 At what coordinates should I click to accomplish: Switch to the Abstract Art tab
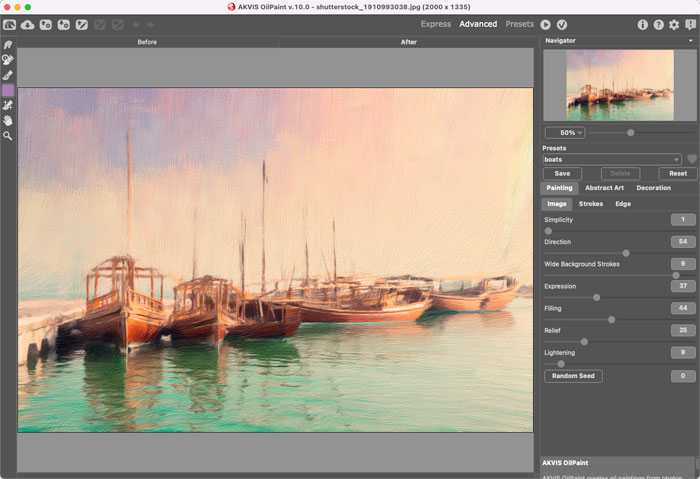604,188
